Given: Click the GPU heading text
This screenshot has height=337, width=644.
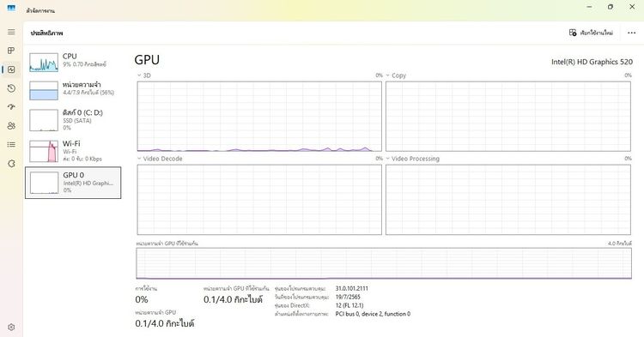Looking at the screenshot, I should (147, 60).
